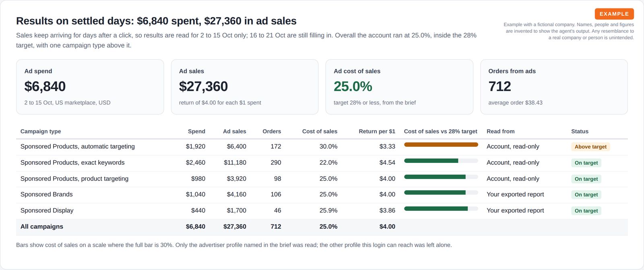This screenshot has height=270, width=644.
Task: Click the Above target status badge
Action: pyautogui.click(x=590, y=147)
